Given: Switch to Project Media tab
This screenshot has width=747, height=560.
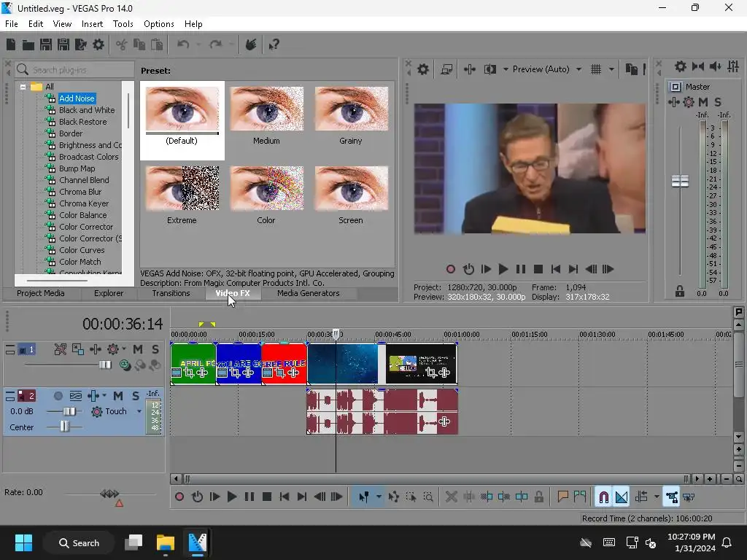Looking at the screenshot, I should (41, 293).
